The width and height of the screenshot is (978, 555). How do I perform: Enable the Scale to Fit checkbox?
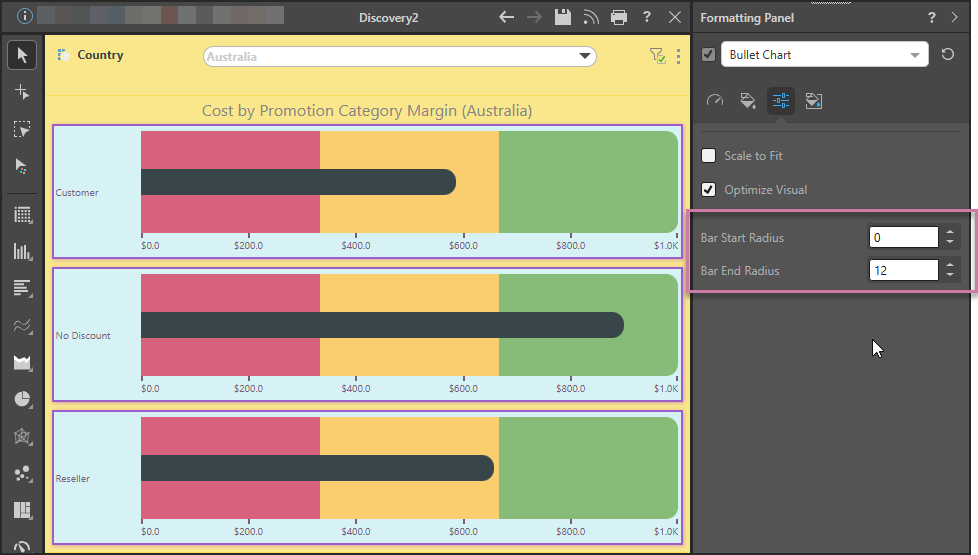point(709,156)
